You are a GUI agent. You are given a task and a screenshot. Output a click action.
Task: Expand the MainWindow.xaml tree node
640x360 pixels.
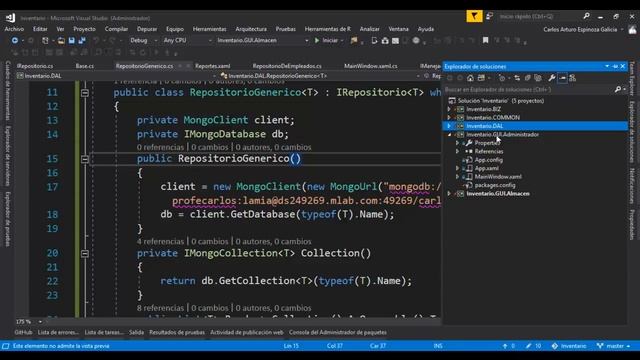coord(458,177)
